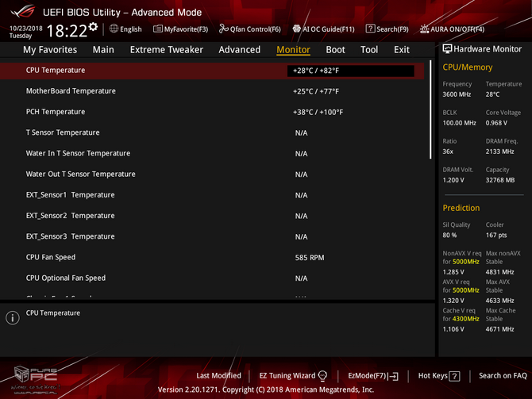Click the Hardware Monitor screen icon

click(x=447, y=49)
